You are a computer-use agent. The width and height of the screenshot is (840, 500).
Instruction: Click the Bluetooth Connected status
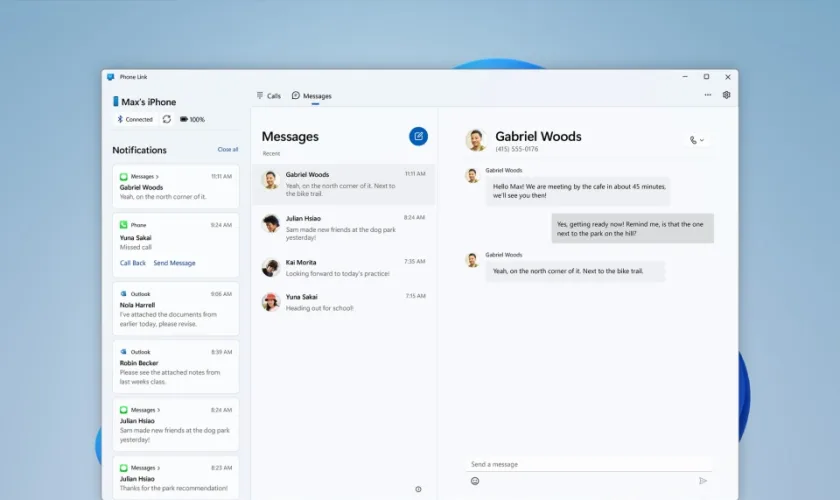point(134,119)
